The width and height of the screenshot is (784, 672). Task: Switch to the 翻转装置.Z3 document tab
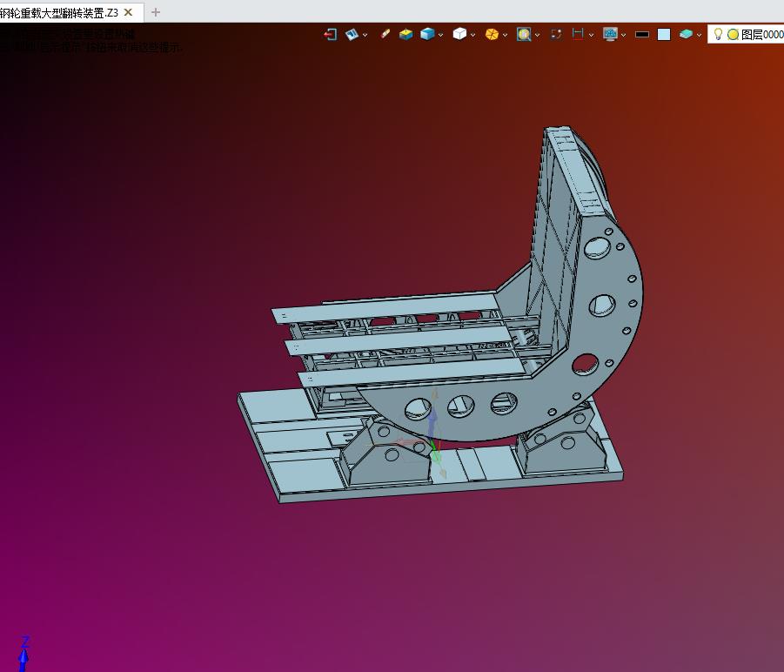coord(59,12)
